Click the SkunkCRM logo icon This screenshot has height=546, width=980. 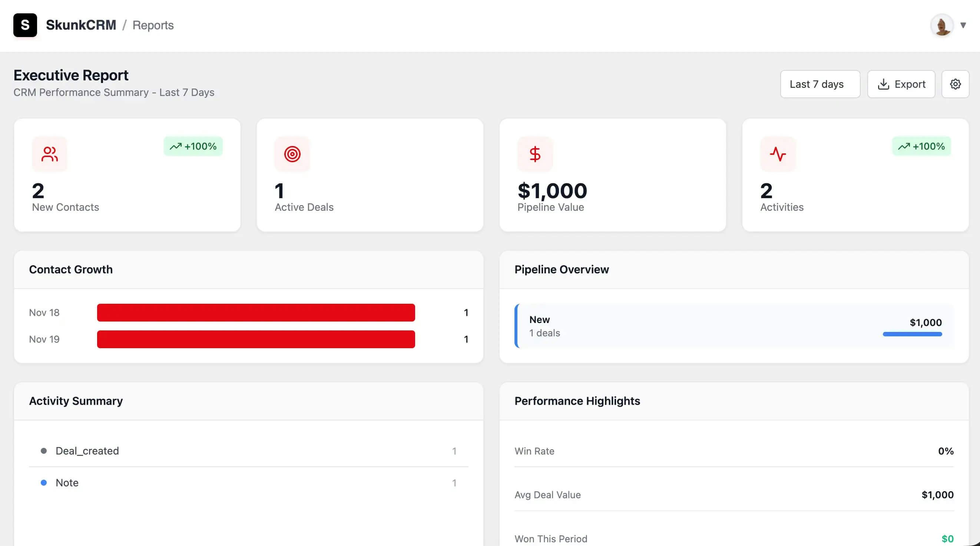point(25,25)
